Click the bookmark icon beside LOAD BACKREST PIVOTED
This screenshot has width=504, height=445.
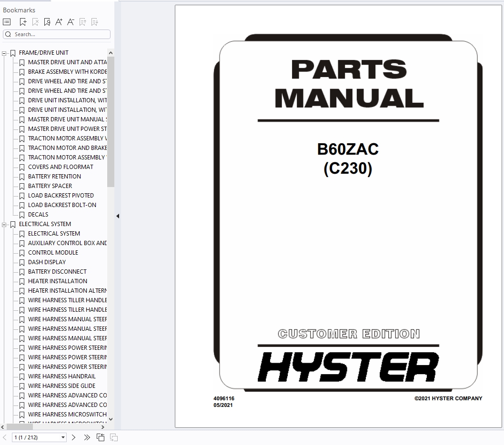(22, 196)
